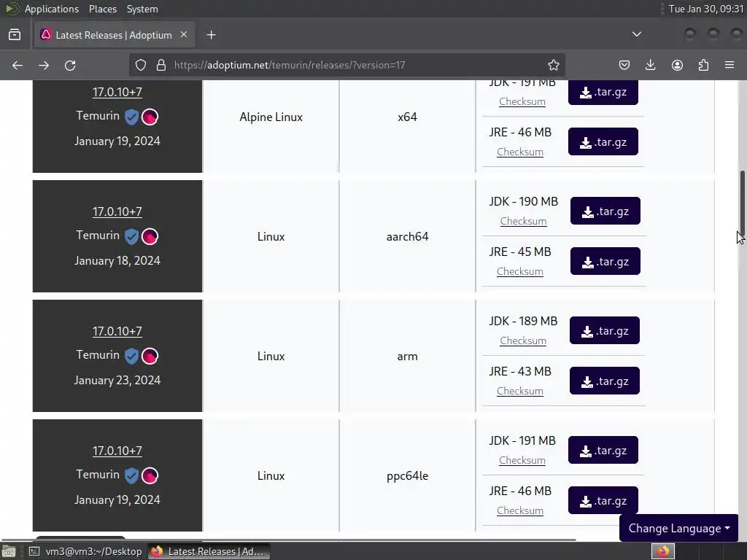The width and height of the screenshot is (747, 560).
Task: Open the Places menu
Action: pos(102,9)
